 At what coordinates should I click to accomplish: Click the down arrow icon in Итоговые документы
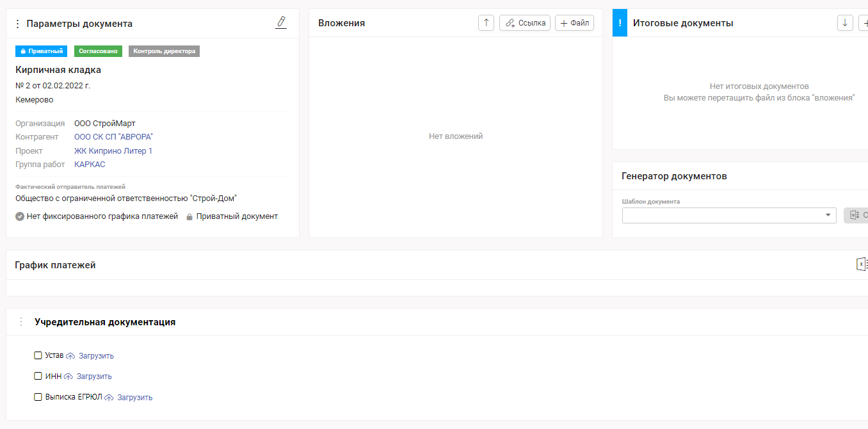pyautogui.click(x=845, y=23)
